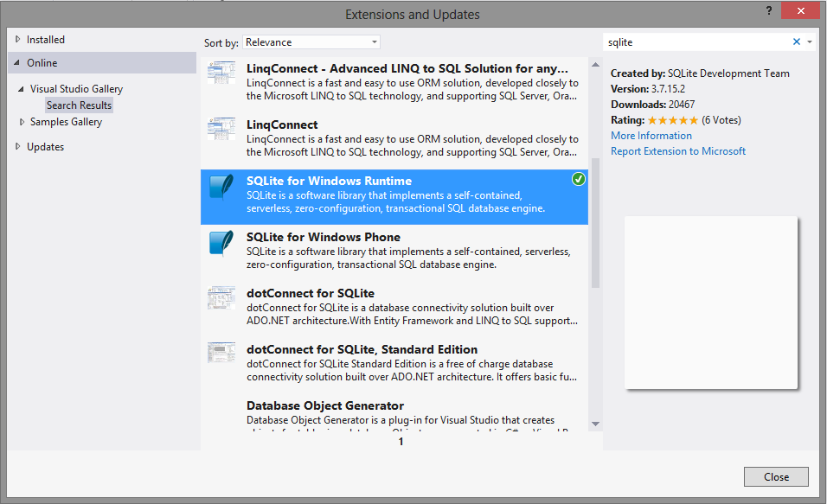
Task: Select the Search Results tree item
Action: (x=79, y=105)
